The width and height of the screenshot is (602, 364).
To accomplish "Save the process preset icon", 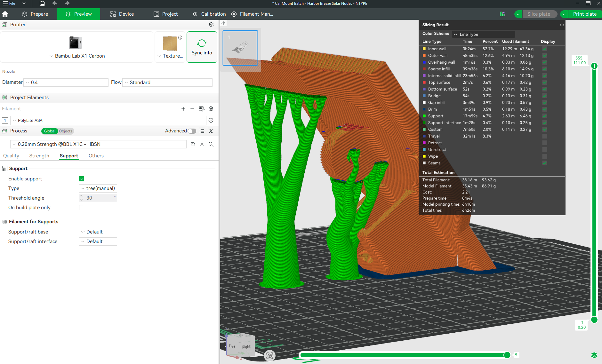I will (x=193, y=144).
